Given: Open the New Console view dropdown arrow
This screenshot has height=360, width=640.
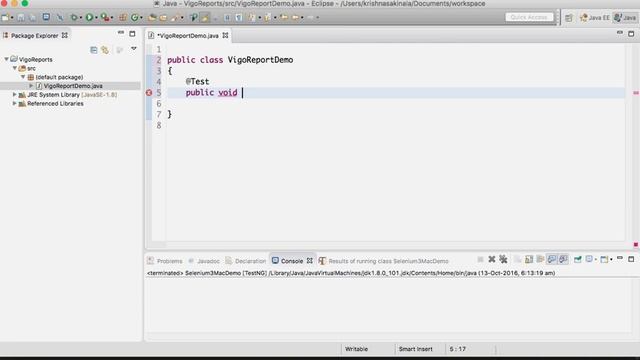Looking at the screenshot, I should pyautogui.click(x=611, y=260).
